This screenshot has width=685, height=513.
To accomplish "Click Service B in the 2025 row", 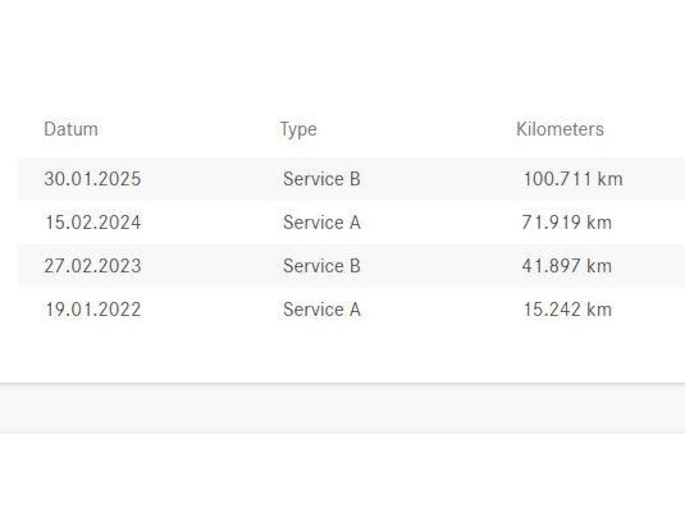I will (x=321, y=180).
